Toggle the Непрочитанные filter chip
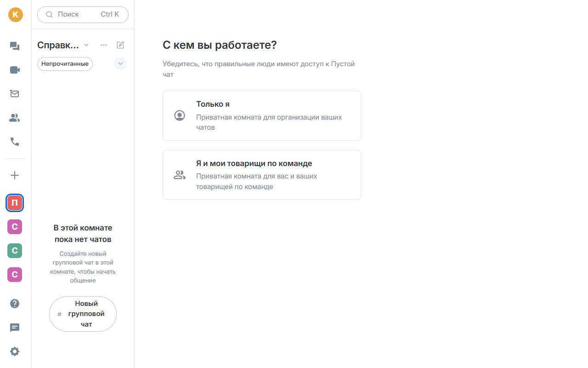 tap(65, 64)
